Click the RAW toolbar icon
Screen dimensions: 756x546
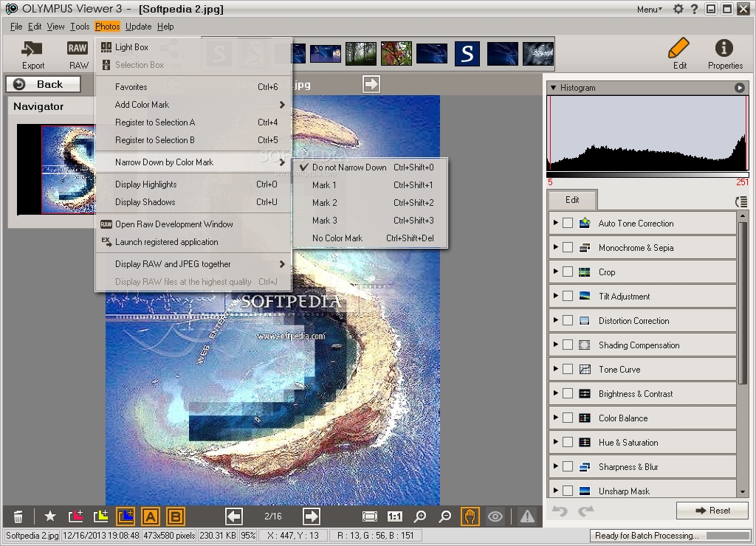tap(78, 55)
